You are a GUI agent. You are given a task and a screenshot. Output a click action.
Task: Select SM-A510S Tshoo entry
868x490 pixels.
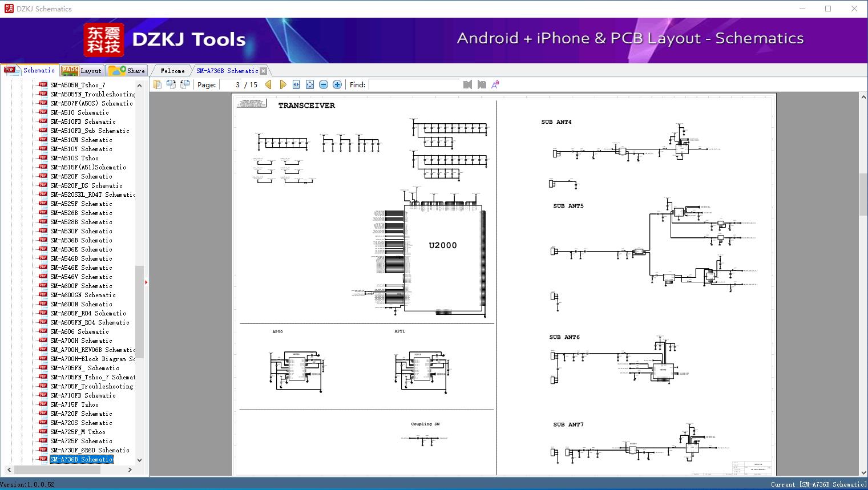[x=74, y=158]
